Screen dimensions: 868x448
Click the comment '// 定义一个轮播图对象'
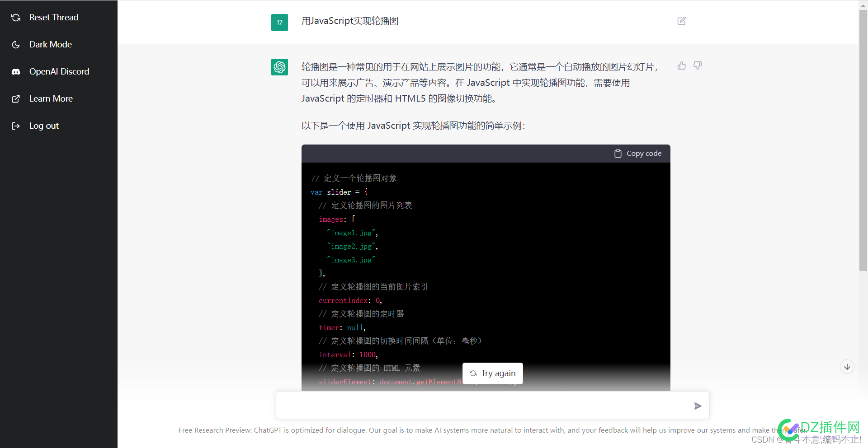pyautogui.click(x=354, y=178)
